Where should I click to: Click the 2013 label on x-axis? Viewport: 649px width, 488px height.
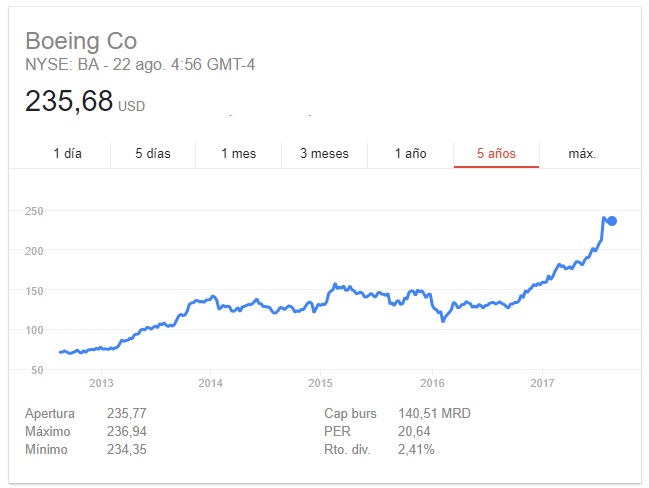(x=100, y=383)
